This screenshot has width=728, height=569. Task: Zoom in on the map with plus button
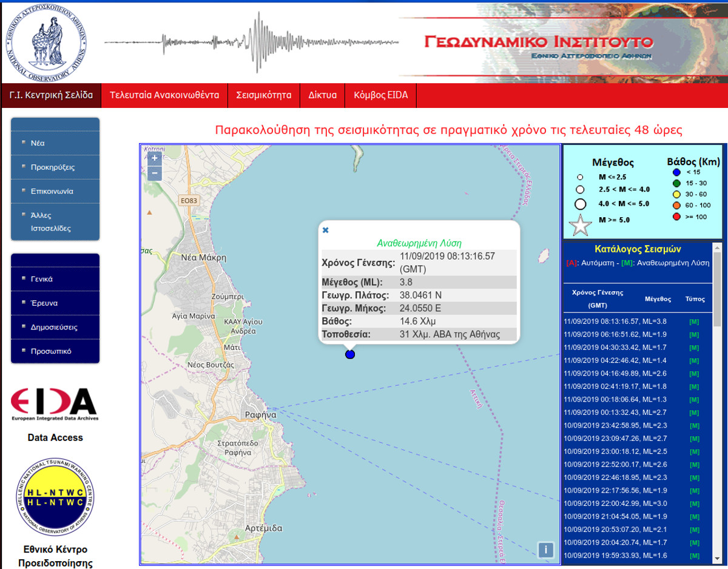(x=154, y=158)
